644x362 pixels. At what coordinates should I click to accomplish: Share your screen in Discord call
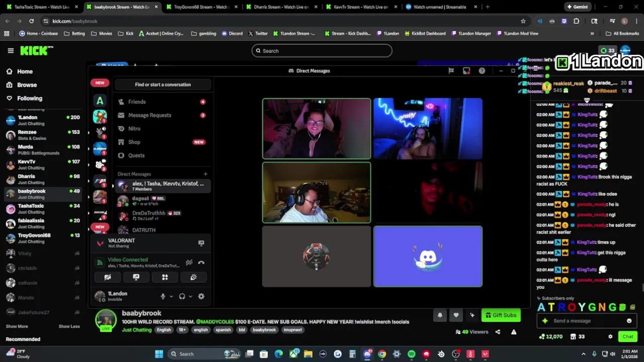(136, 277)
